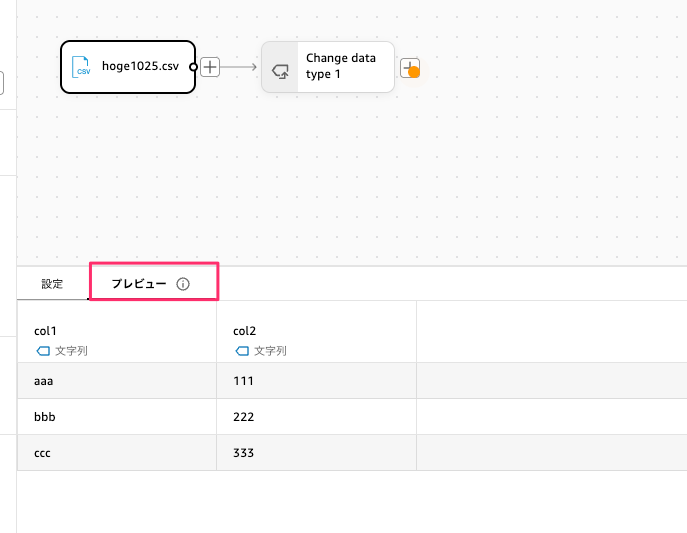Image resolution: width=687 pixels, height=533 pixels.
Task: Select the cell containing bbb
Action: click(x=44, y=417)
